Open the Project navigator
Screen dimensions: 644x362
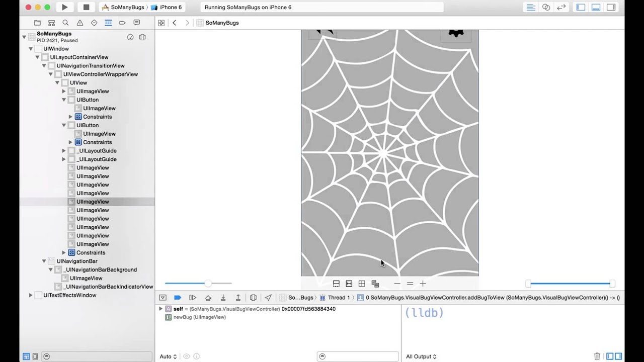(x=37, y=23)
